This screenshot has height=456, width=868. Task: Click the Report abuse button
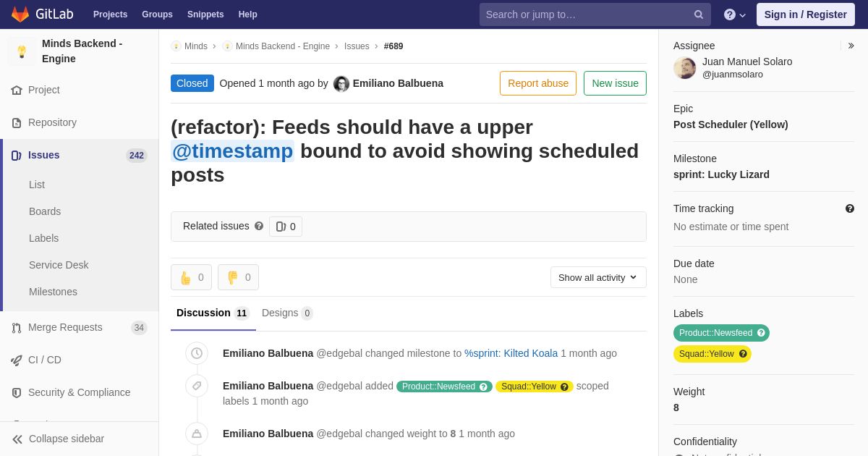(x=538, y=83)
